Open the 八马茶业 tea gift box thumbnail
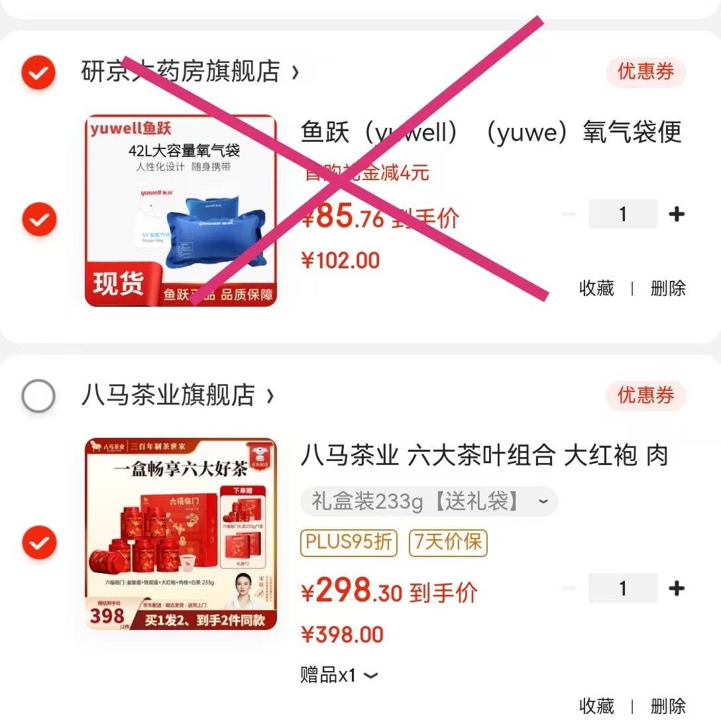 pyautogui.click(x=181, y=534)
